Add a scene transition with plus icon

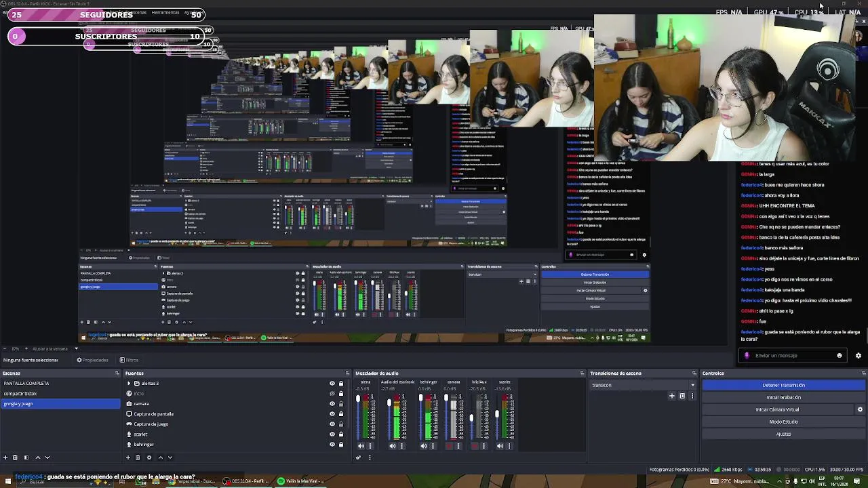(x=672, y=396)
